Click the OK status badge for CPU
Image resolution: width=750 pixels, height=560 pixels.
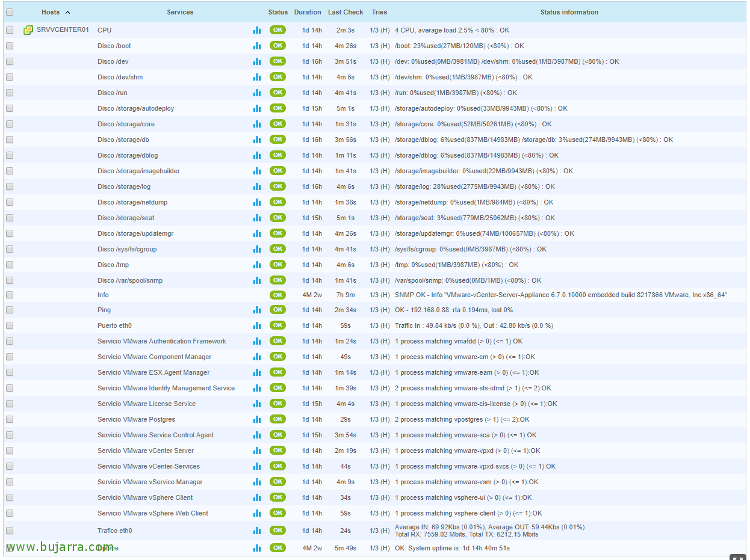click(277, 29)
